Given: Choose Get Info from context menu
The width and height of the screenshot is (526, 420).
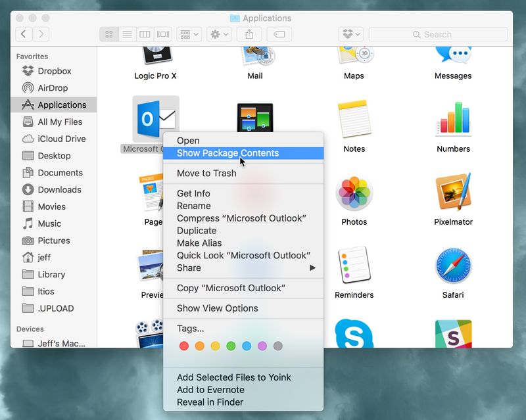Looking at the screenshot, I should coord(243,193).
